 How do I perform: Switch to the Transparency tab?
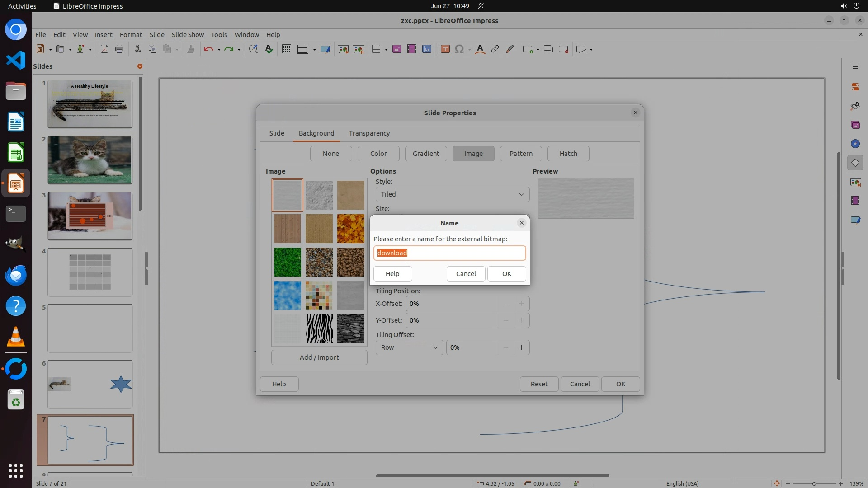(x=369, y=133)
